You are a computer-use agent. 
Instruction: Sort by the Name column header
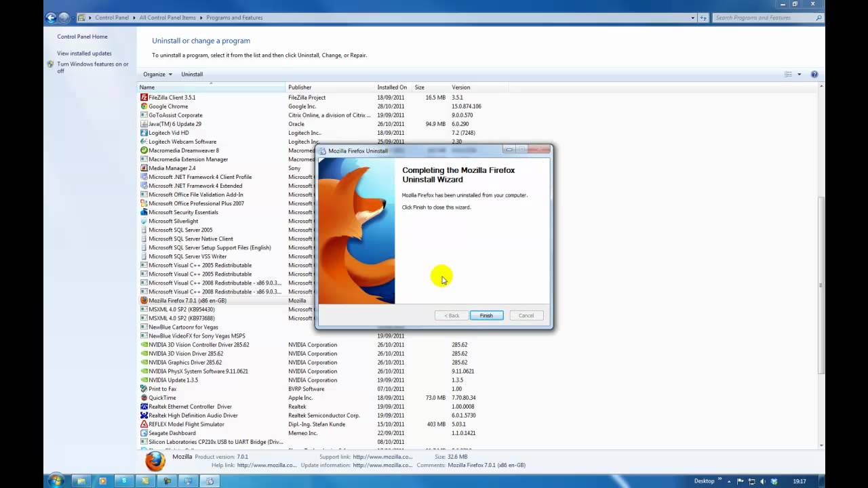(212, 87)
